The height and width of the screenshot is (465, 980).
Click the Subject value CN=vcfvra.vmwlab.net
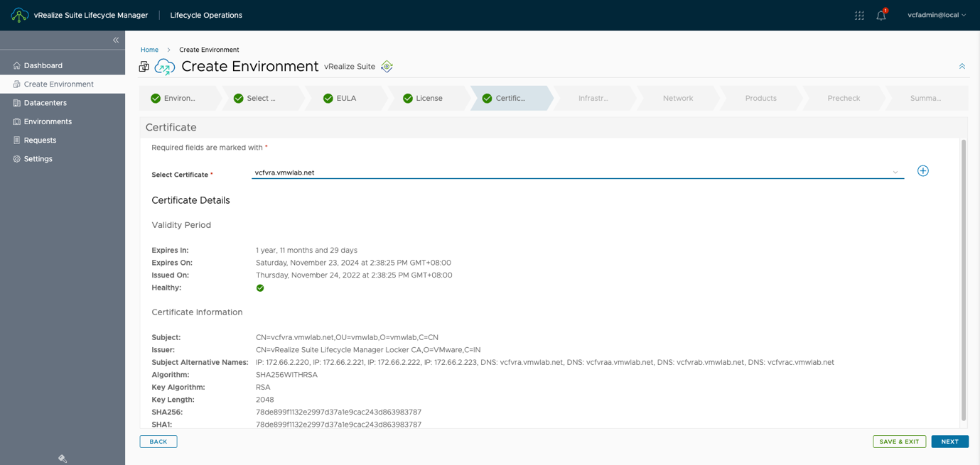pyautogui.click(x=347, y=338)
